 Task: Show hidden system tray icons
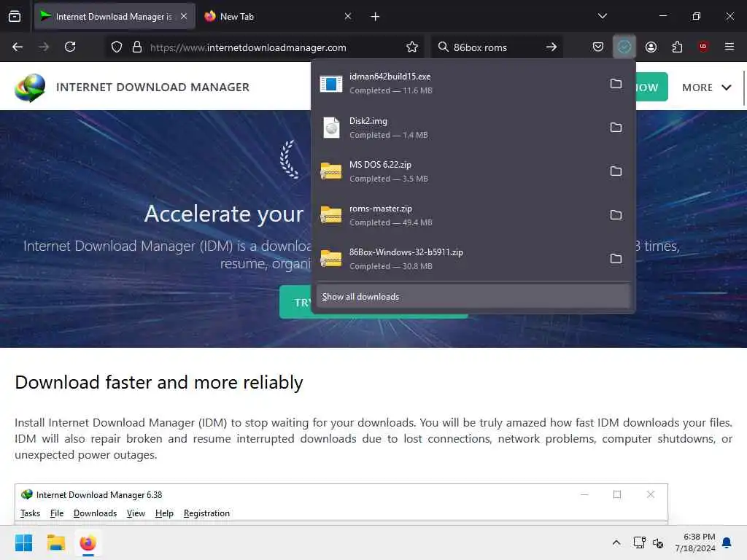pyautogui.click(x=616, y=542)
